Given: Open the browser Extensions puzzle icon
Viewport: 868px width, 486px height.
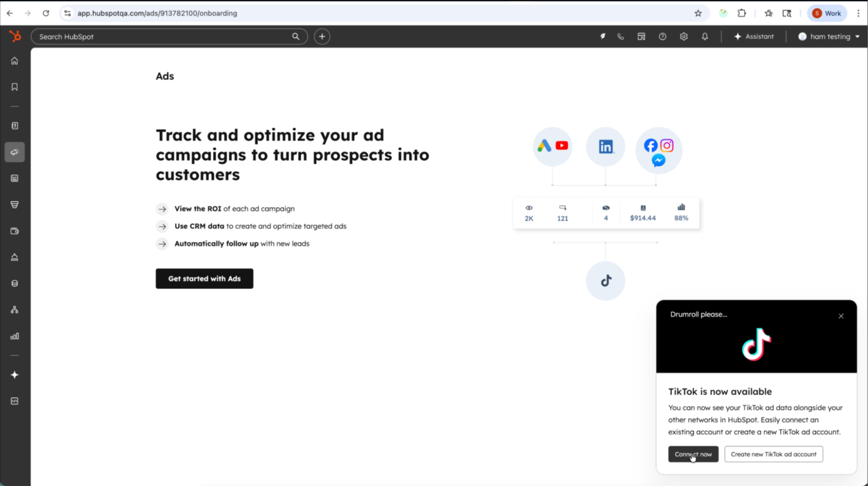Looking at the screenshot, I should click(742, 13).
